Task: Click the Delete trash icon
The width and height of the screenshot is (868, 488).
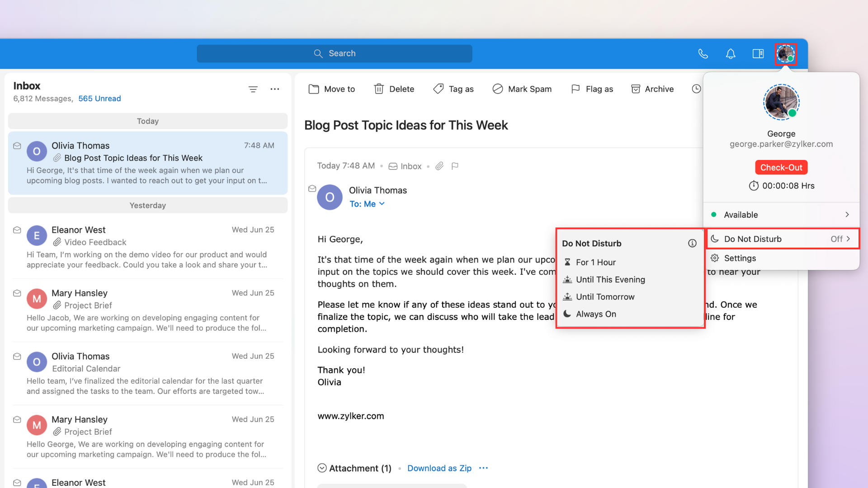Action: [x=379, y=89]
